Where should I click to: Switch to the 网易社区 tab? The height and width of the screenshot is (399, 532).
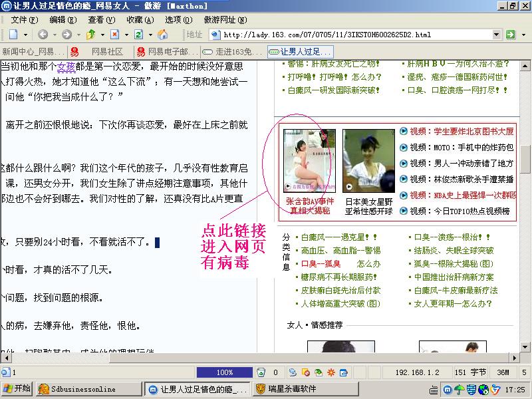[100, 52]
